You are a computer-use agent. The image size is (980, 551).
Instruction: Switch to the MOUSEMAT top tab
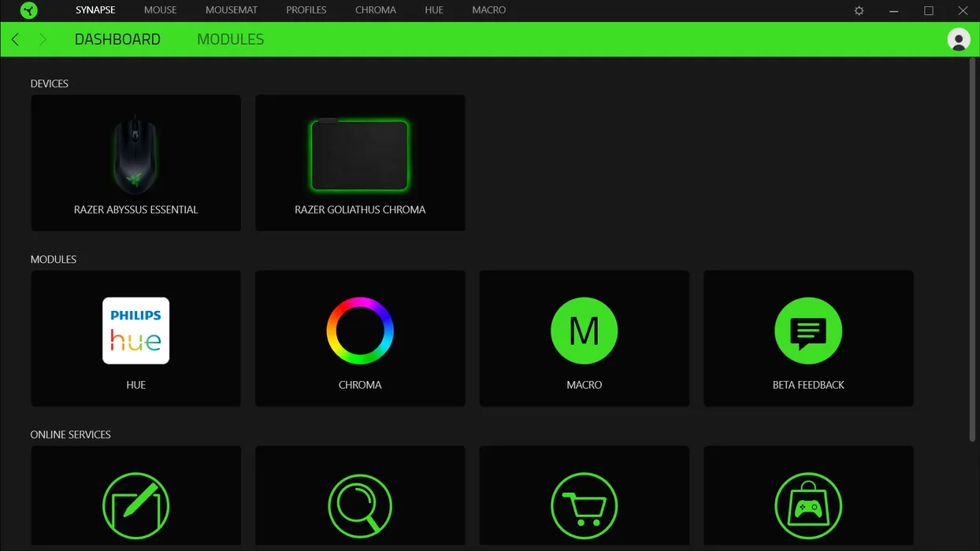232,10
